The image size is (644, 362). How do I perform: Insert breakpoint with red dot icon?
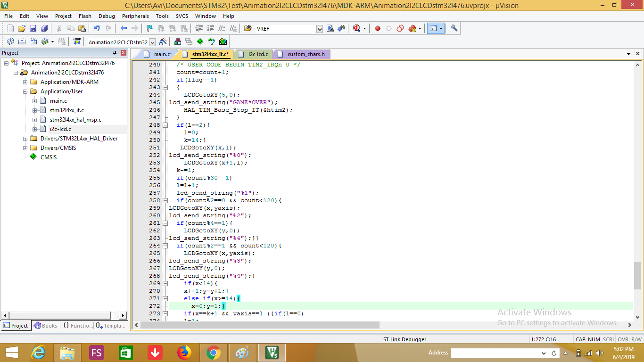(378, 28)
